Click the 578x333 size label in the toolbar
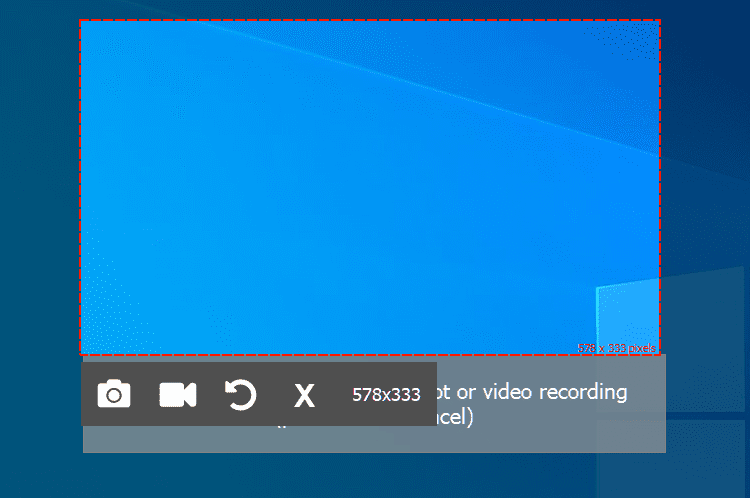The width and height of the screenshot is (750, 498). (386, 395)
